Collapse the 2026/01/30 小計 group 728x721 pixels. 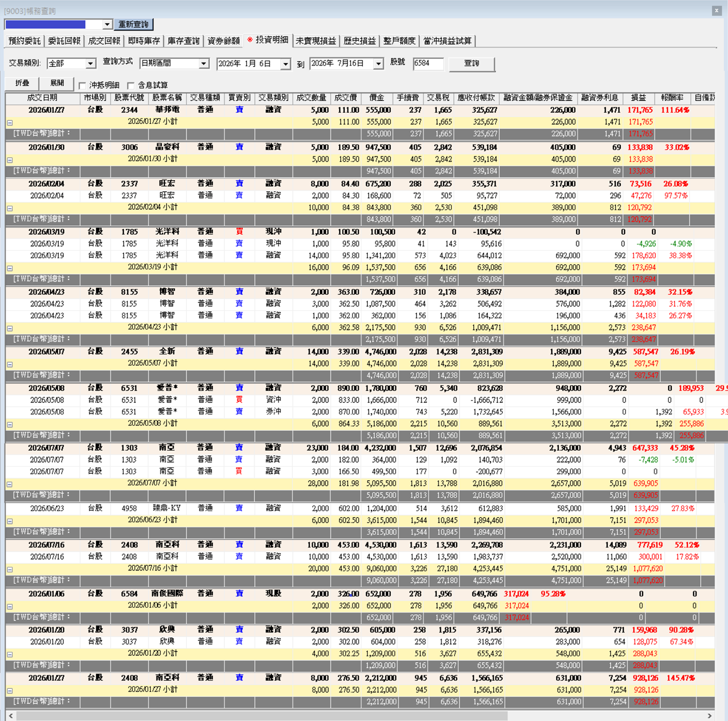pyautogui.click(x=10, y=160)
